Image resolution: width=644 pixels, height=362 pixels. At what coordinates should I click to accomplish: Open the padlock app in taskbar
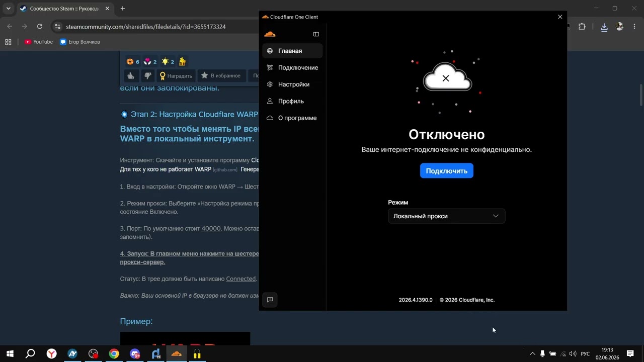(x=197, y=354)
